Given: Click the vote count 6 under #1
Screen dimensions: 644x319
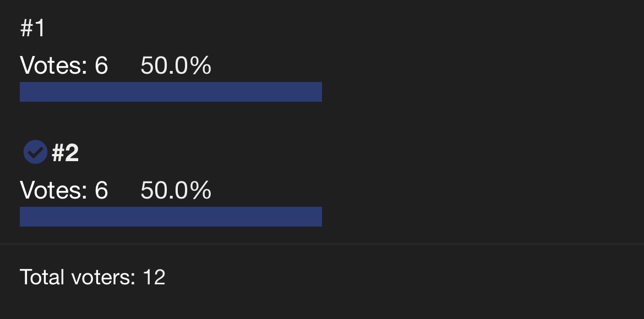Looking at the screenshot, I should tap(101, 65).
